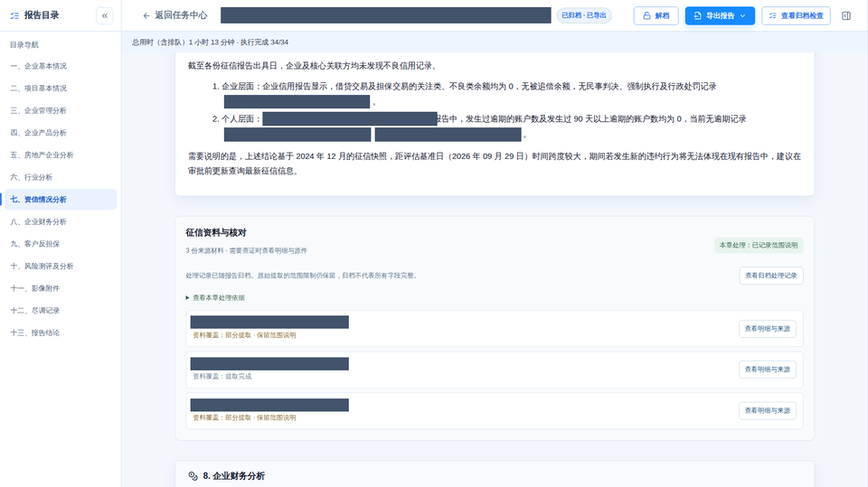This screenshot has width=868, height=487.
Task: Go to 九、客户反担保
Action: point(61,244)
